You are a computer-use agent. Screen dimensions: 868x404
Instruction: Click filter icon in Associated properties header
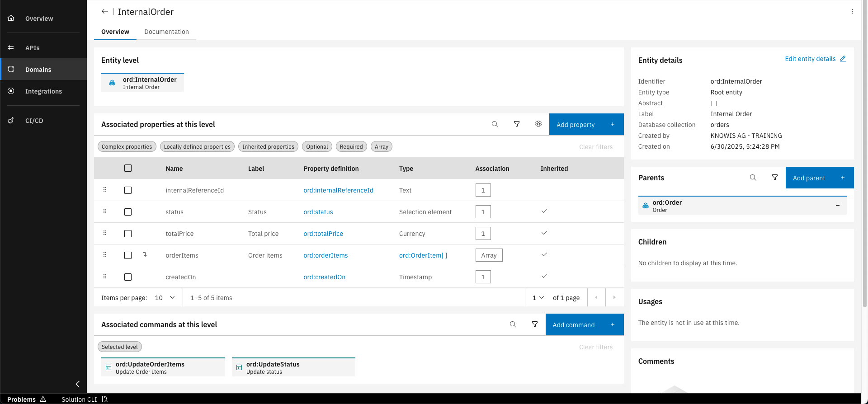(517, 124)
